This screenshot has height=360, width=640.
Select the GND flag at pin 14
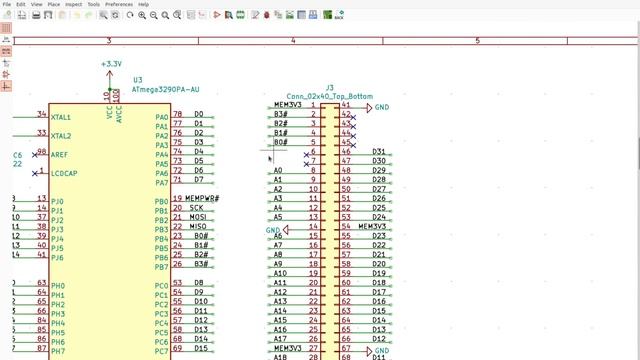point(277,230)
